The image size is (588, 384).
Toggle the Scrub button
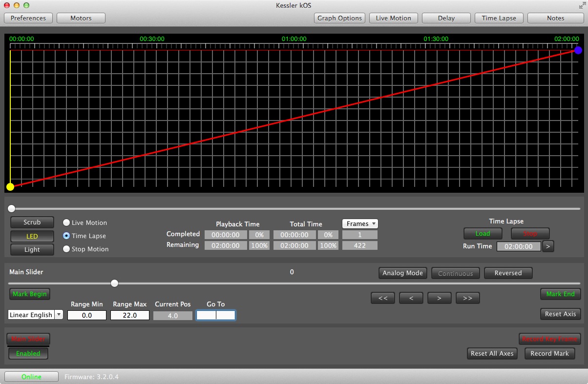coord(32,222)
